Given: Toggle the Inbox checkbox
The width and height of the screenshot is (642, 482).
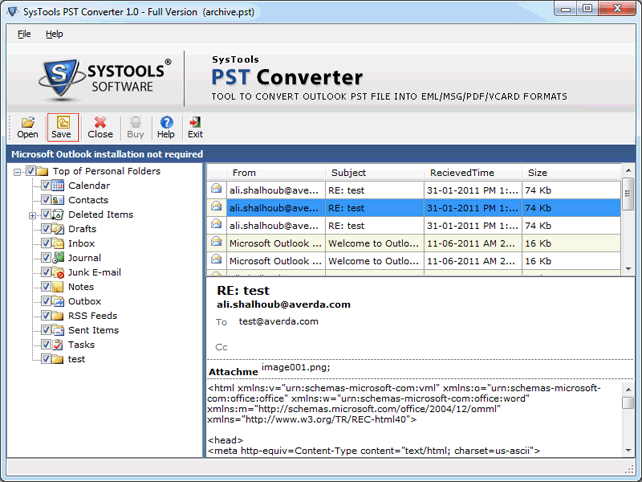Looking at the screenshot, I should click(46, 243).
